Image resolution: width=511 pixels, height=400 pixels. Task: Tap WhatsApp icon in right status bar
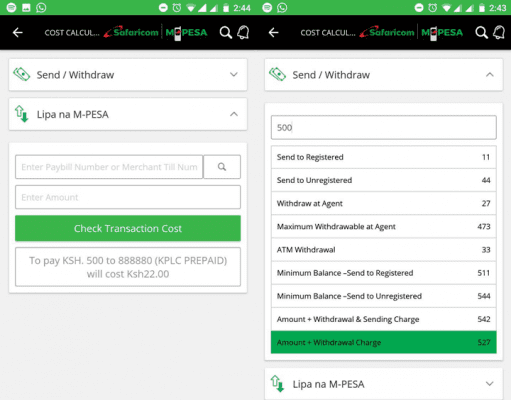282,7
